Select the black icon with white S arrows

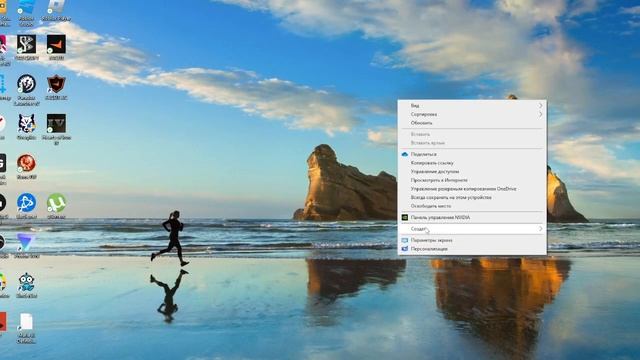[x=27, y=44]
